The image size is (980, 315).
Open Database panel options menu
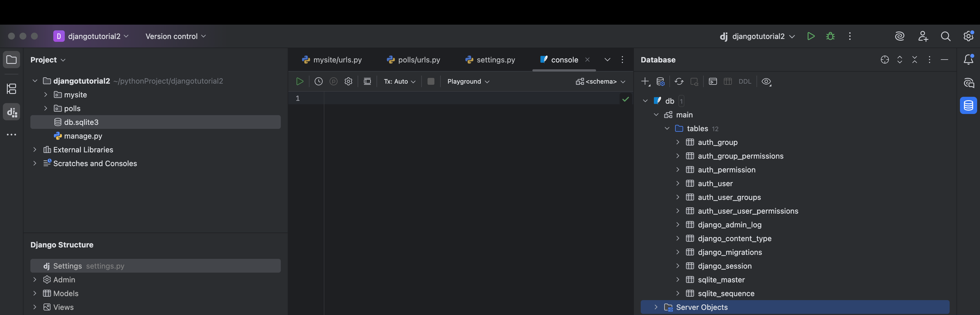pos(929,60)
